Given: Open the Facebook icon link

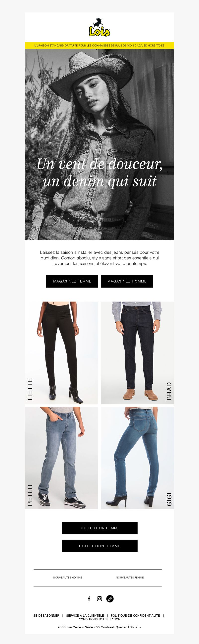Looking at the screenshot, I should pyautogui.click(x=89, y=599).
